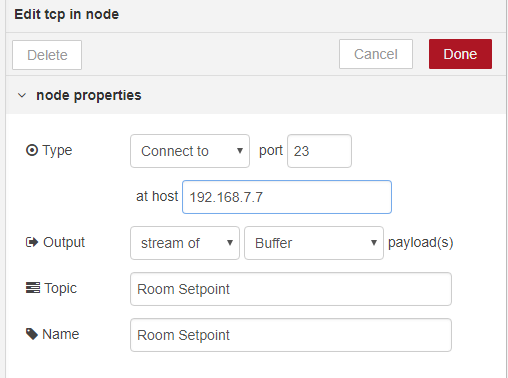This screenshot has height=378, width=508.
Task: Open the Buffer payload format dropdown
Action: (x=314, y=243)
